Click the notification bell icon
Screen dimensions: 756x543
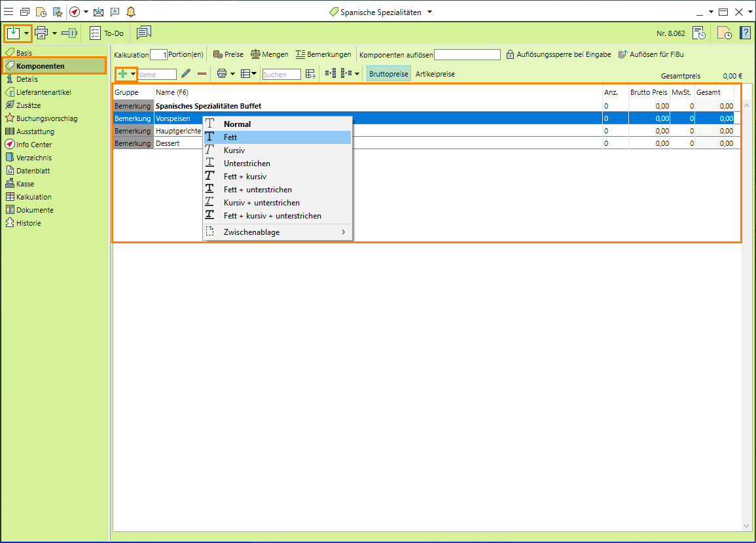point(131,12)
